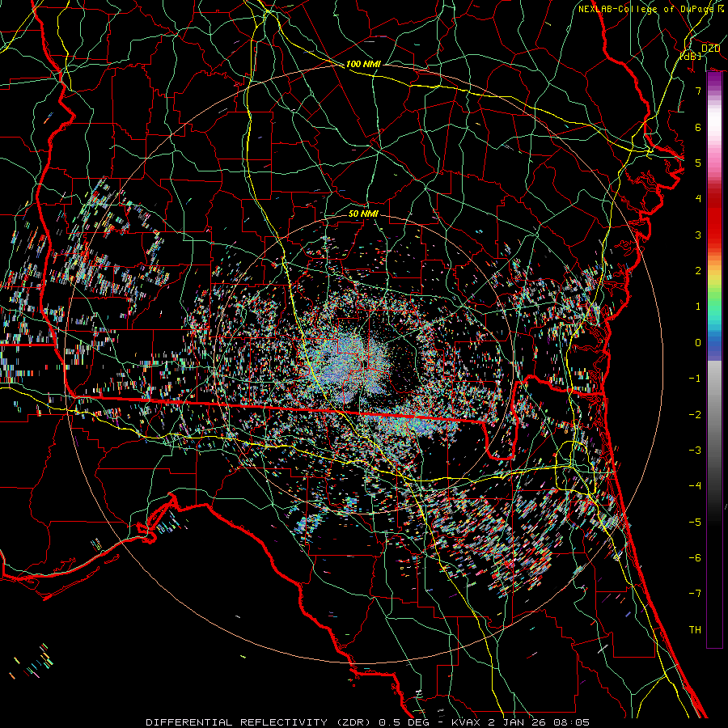Click the 0 value on the scale
Viewport: 728px width, 728px height.
pyautogui.click(x=698, y=343)
